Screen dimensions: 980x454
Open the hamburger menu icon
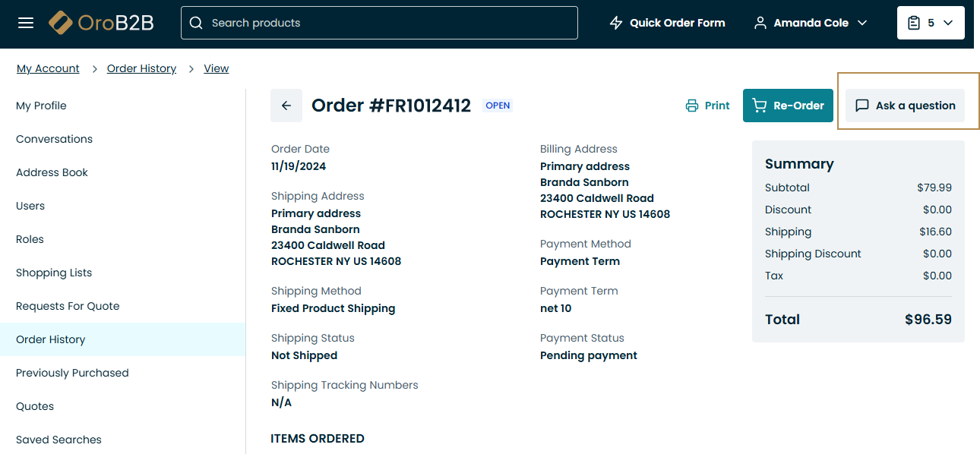[26, 23]
